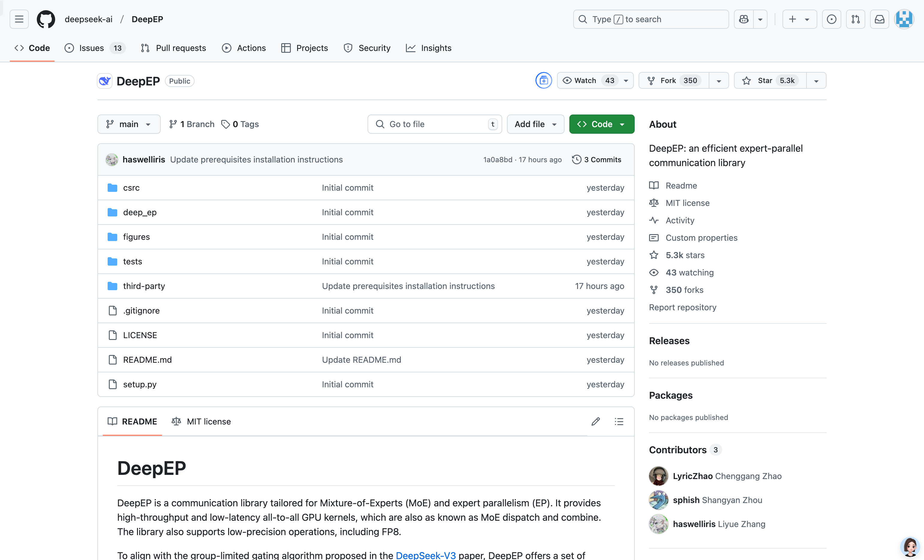Switch to the Pull requests tab
The image size is (924, 560).
tap(173, 48)
